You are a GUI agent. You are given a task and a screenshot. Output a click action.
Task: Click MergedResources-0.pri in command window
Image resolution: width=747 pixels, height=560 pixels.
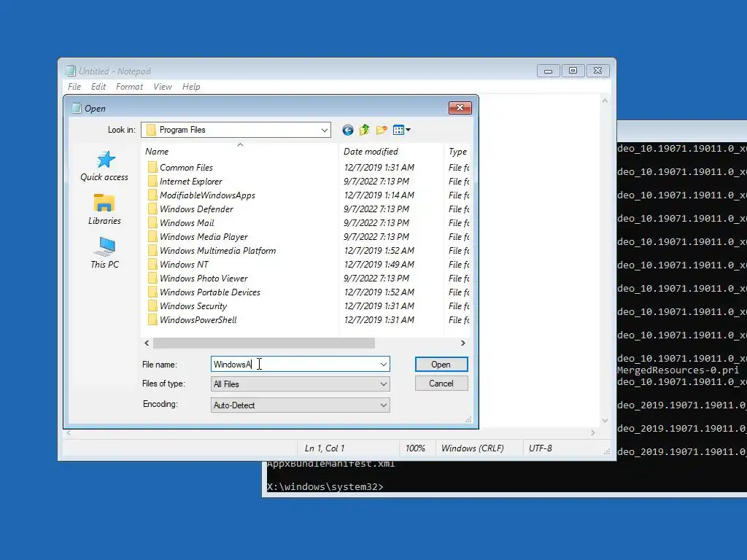(x=678, y=370)
